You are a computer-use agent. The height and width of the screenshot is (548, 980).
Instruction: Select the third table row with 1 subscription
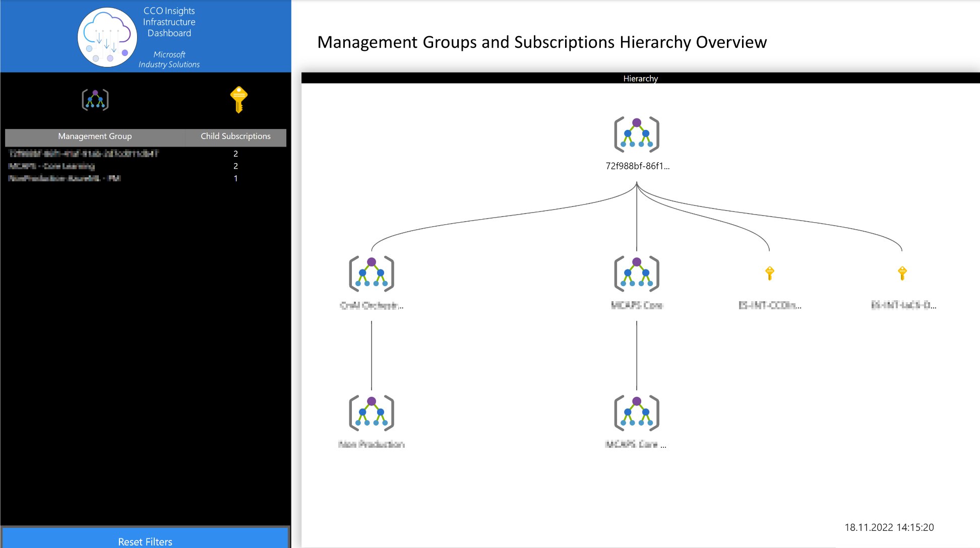65,178
